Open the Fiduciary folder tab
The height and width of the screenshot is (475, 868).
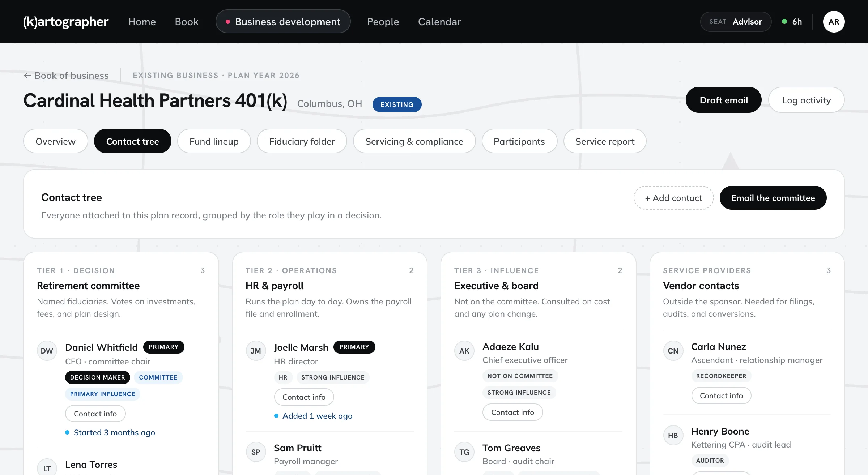302,141
